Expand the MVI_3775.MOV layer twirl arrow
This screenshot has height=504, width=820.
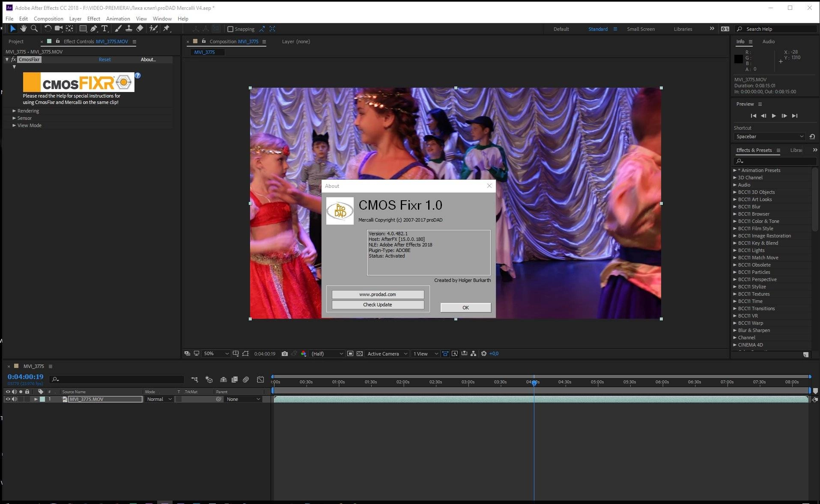36,399
